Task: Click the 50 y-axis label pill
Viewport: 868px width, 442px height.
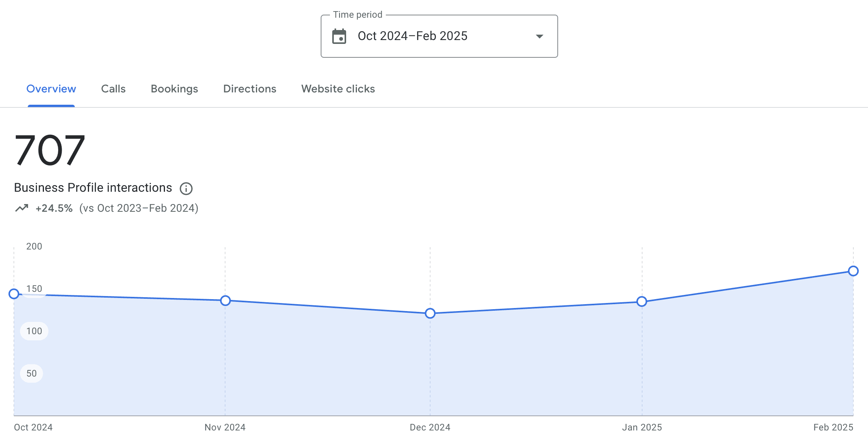Action: tap(32, 373)
